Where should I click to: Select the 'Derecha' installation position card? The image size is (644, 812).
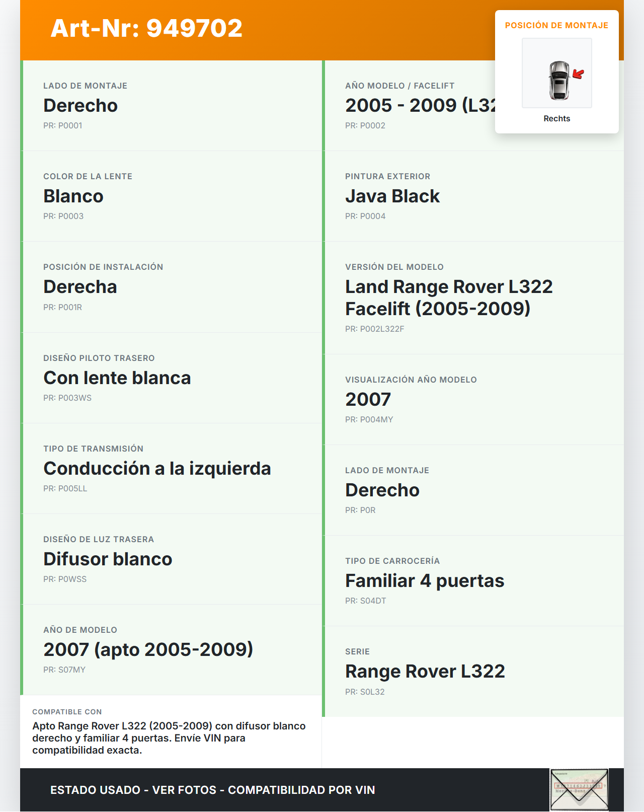point(172,287)
